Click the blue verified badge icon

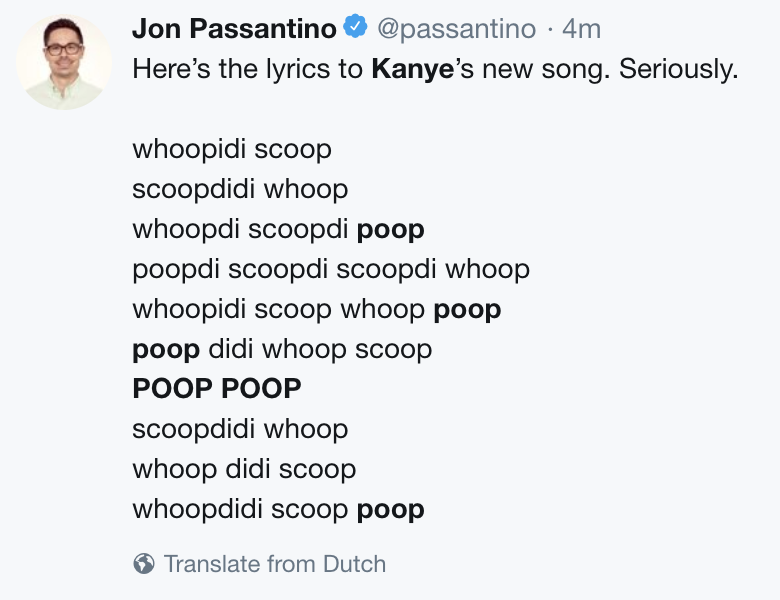point(356,27)
